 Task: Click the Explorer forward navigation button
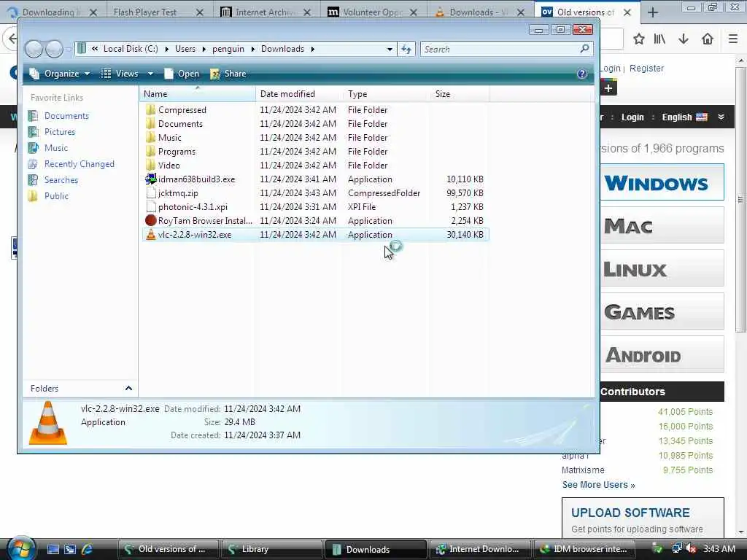coord(54,49)
